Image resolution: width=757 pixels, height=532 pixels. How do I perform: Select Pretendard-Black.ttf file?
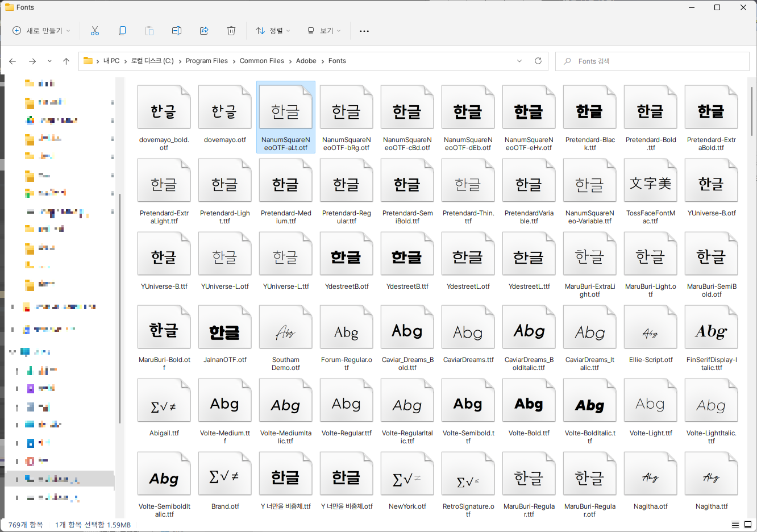tap(589, 117)
